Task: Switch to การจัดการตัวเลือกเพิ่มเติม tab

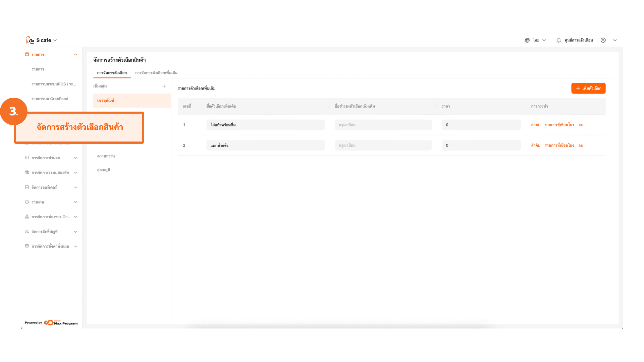Action: [156, 73]
